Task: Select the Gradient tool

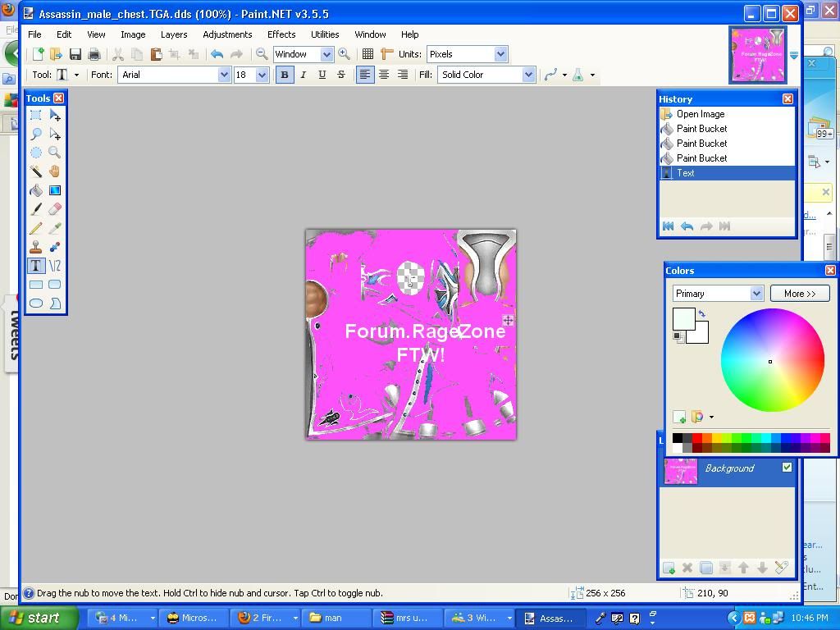Action: tap(55, 190)
